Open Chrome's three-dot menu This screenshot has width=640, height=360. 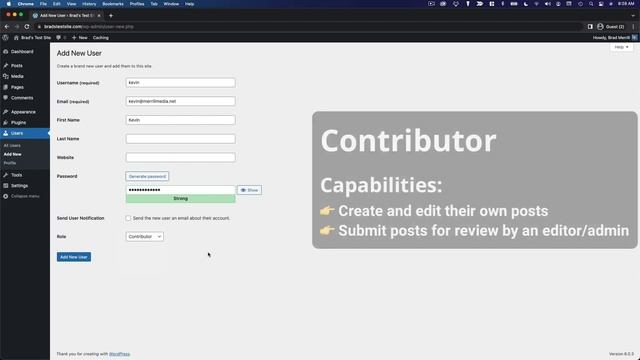click(633, 27)
